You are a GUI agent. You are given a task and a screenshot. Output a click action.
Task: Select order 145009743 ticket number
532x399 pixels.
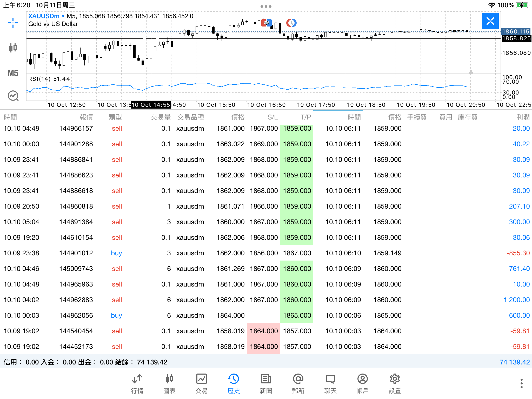pos(76,269)
